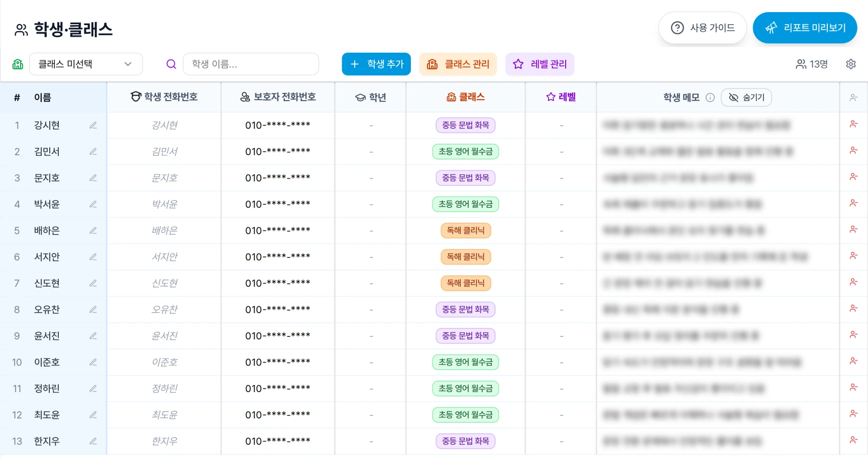Click the remove-student icon in the table header
Image resolution: width=868 pixels, height=459 pixels.
(x=853, y=98)
